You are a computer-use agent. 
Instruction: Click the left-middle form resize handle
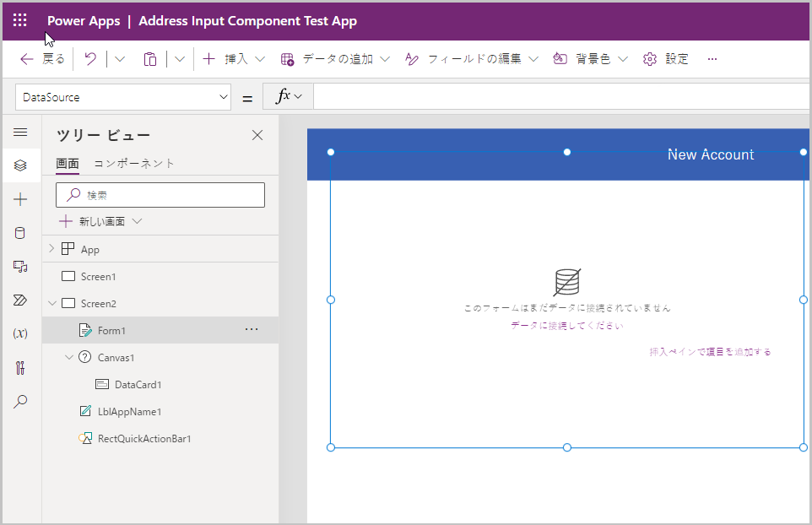331,300
